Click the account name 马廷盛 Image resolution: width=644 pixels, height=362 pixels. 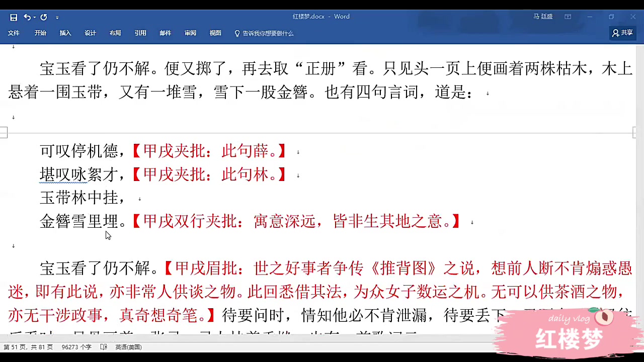pyautogui.click(x=543, y=17)
